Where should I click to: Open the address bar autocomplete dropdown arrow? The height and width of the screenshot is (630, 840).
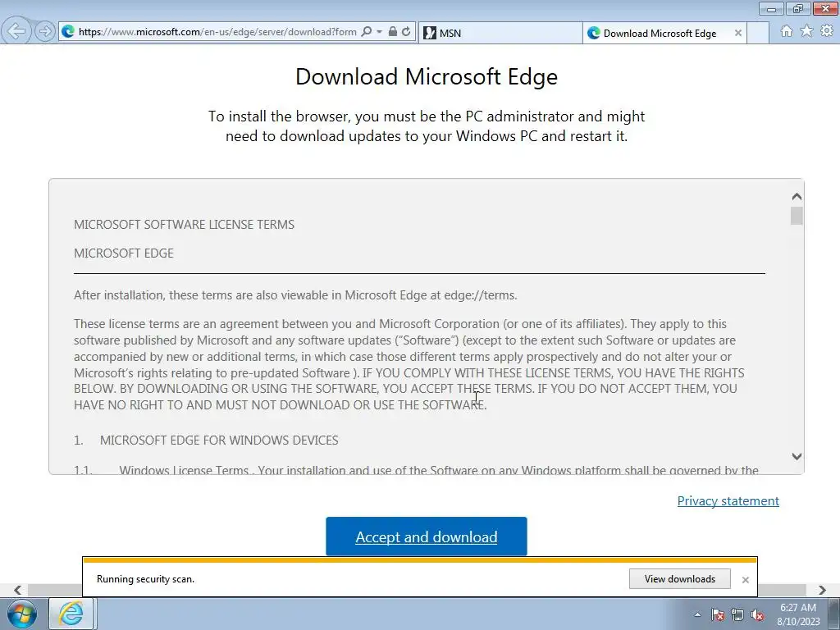(x=379, y=32)
